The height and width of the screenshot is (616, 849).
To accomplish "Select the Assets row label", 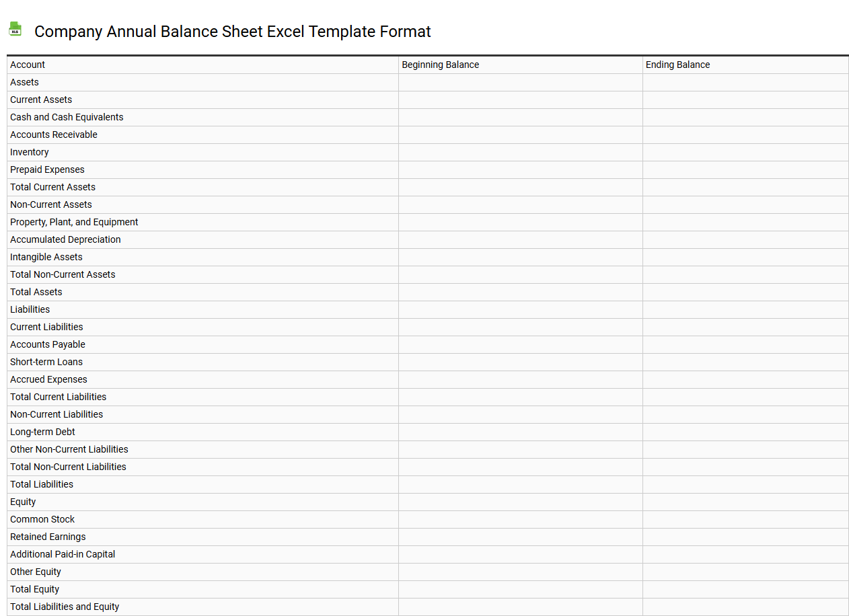I will [24, 82].
